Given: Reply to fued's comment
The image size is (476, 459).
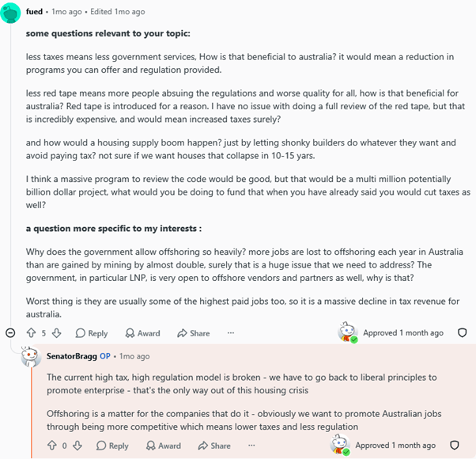Looking at the screenshot, I should tap(92, 333).
